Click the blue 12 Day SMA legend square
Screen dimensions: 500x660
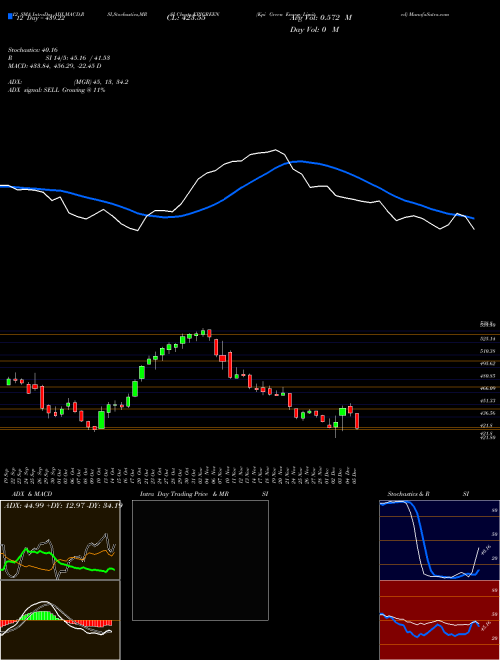(10, 16)
